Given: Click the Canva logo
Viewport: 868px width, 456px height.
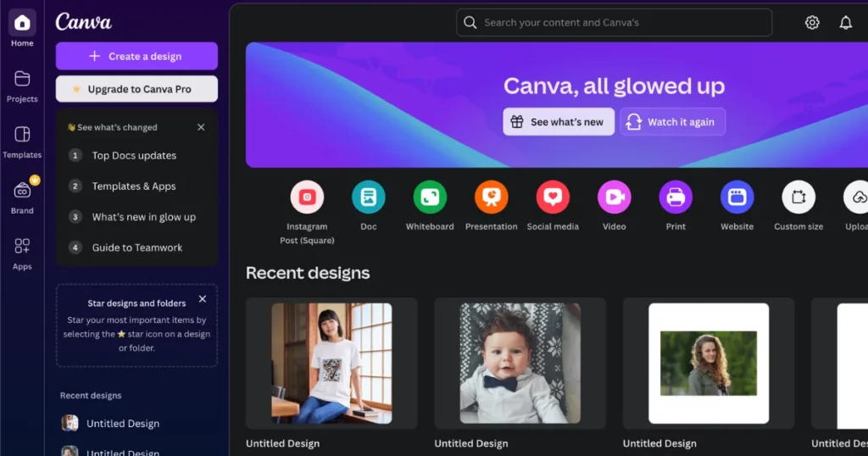Looking at the screenshot, I should coord(84,21).
